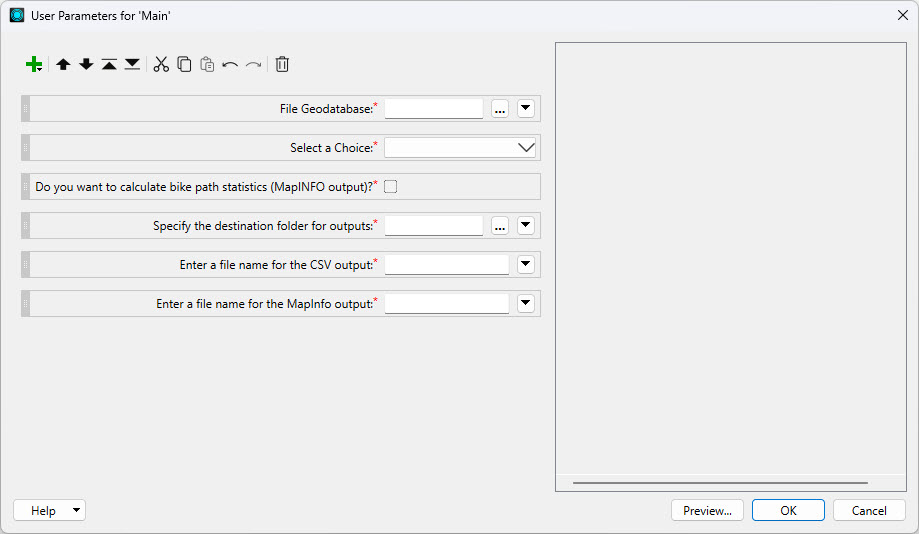
Task: Click the destination folder for outputs field
Action: (x=434, y=226)
